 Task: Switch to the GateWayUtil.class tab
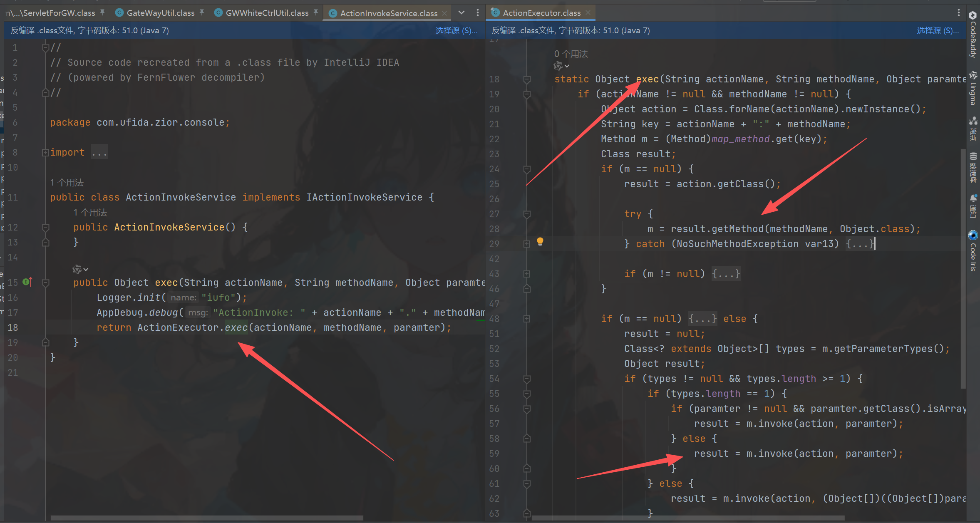160,13
